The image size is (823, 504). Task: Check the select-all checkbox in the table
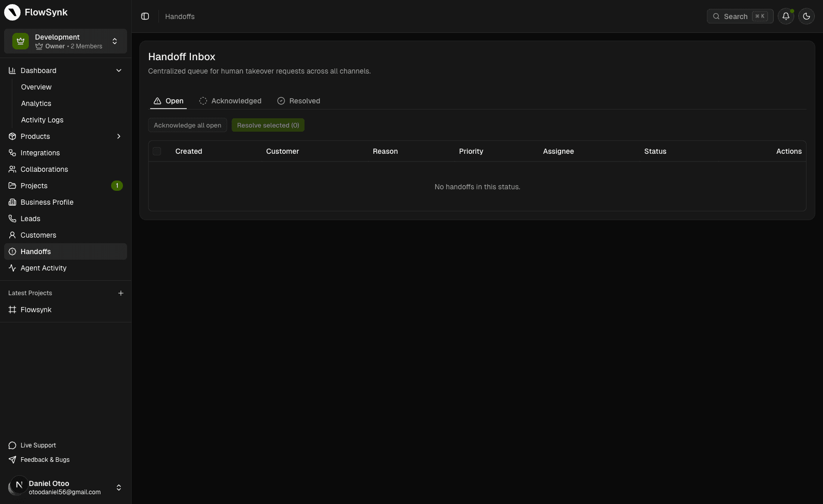coord(157,151)
